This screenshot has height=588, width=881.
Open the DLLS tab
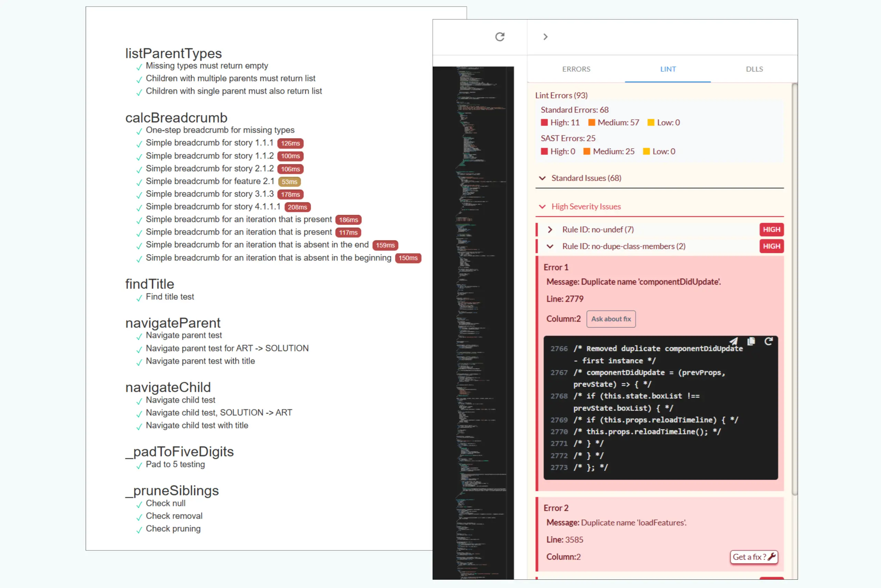[754, 69]
